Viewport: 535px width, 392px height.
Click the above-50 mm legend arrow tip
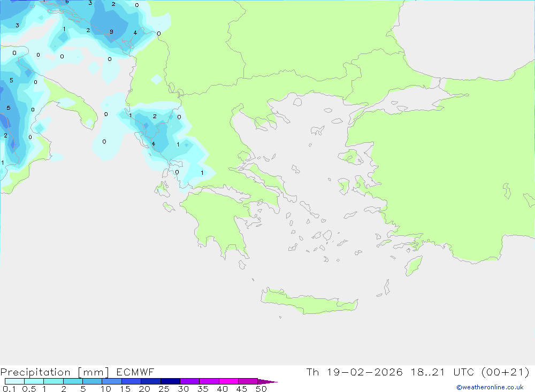click(x=267, y=381)
